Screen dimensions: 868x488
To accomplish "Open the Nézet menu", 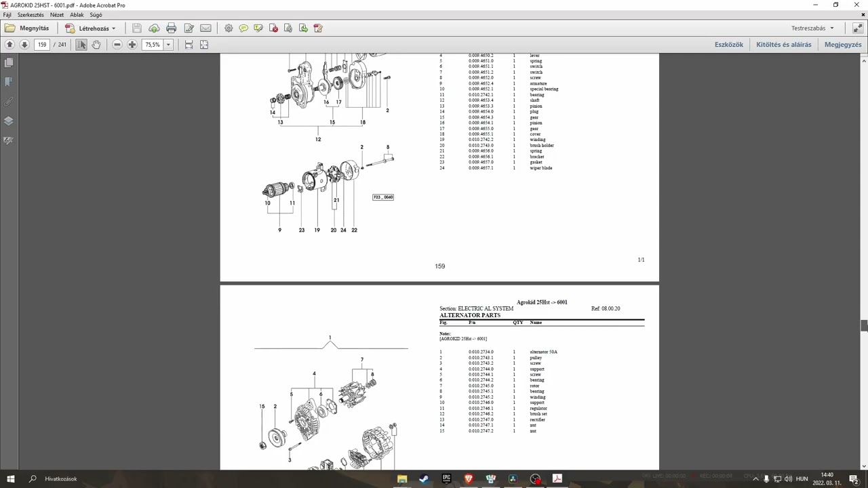I will [x=57, y=15].
